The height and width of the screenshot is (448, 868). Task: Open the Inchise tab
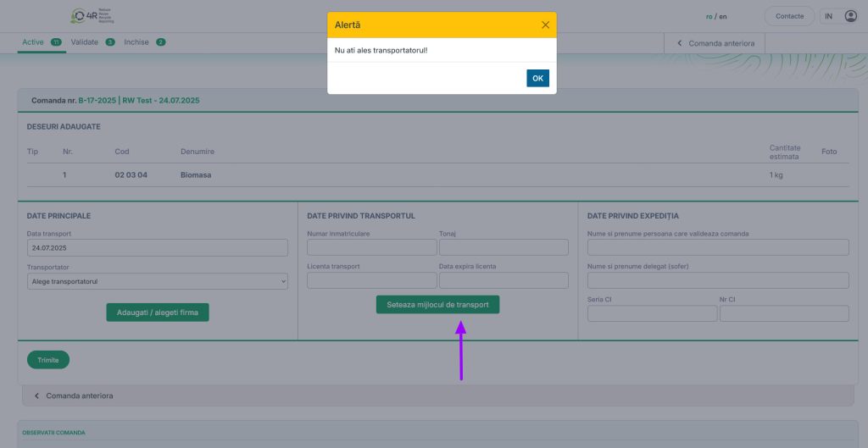[x=136, y=41]
